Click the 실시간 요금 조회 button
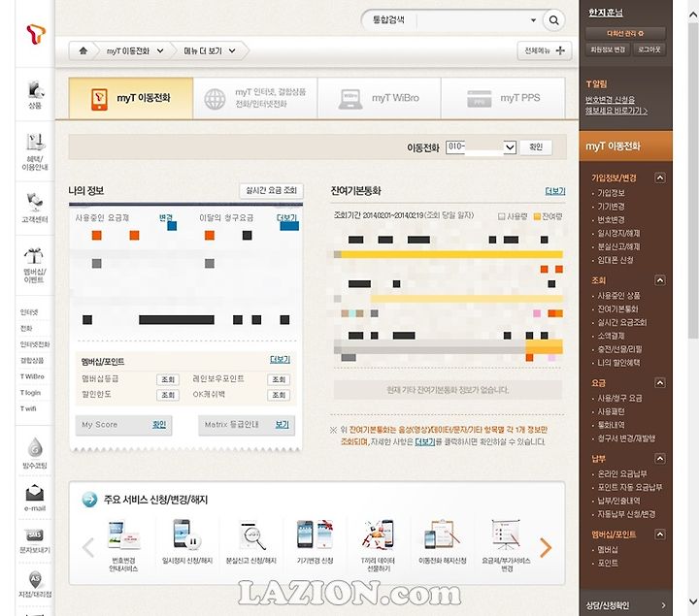Viewport: 699px width, 616px height. click(x=271, y=191)
